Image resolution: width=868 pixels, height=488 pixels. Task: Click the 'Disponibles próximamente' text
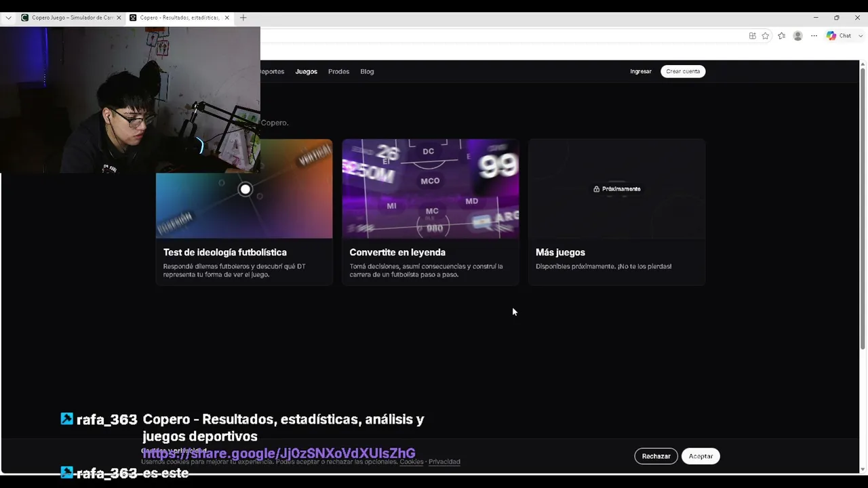coord(604,266)
